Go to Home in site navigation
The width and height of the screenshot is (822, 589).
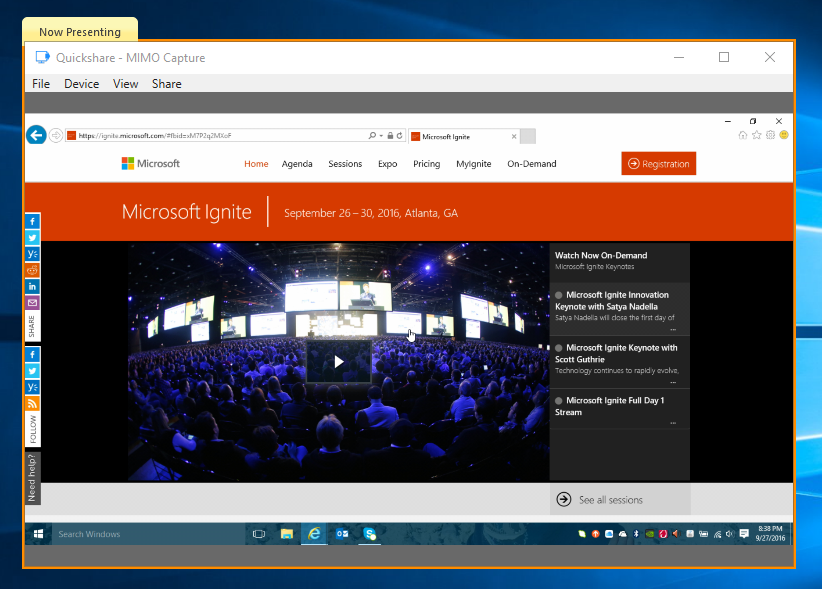tap(256, 164)
